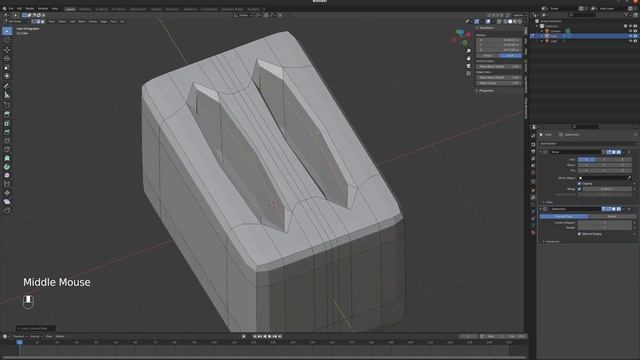The height and width of the screenshot is (360, 640).
Task: Select the Select Box tool
Action: point(7,31)
